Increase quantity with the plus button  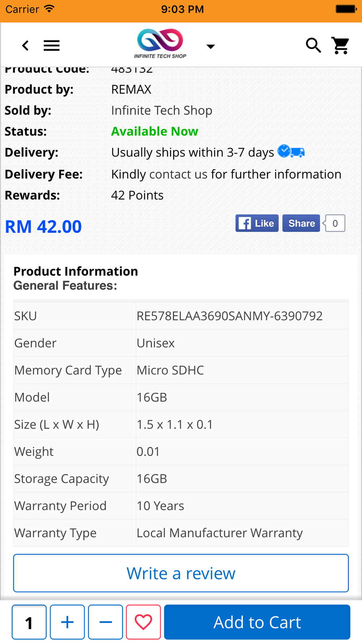tap(67, 622)
